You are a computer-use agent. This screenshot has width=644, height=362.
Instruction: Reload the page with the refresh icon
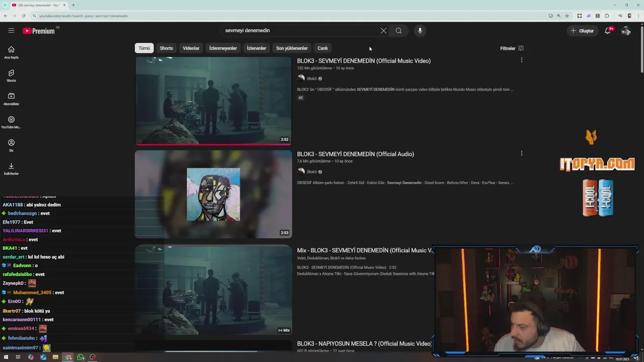pyautogui.click(x=23, y=16)
